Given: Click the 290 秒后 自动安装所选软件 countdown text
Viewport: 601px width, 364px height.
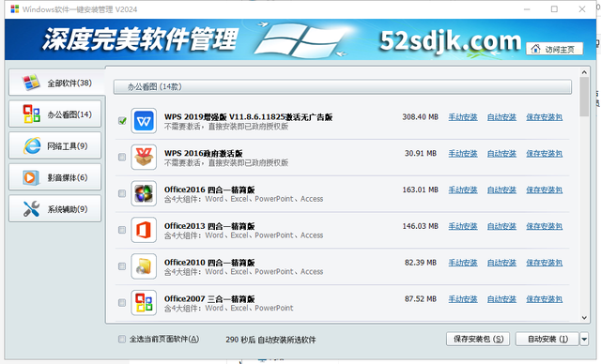Looking at the screenshot, I should point(270,340).
